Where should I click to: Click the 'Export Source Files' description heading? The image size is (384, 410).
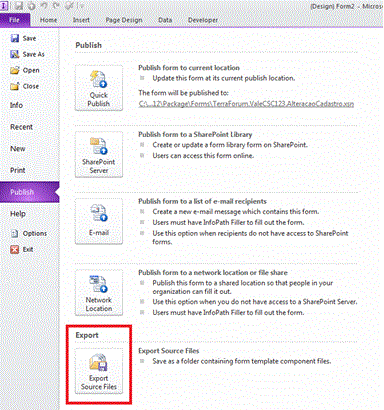[x=168, y=351]
